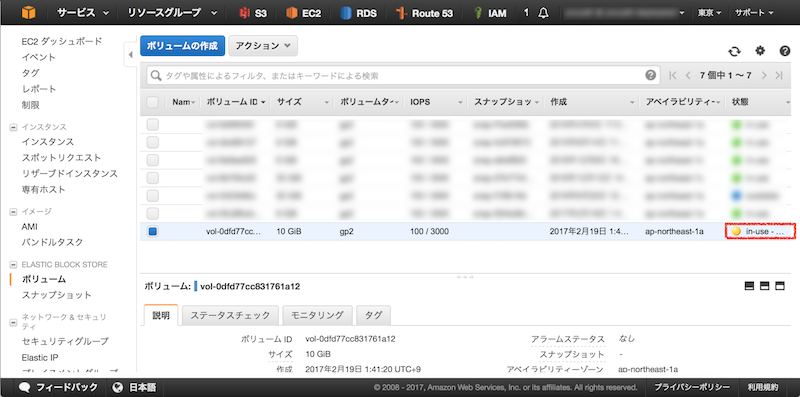Check the fifth volume row checkbox
The image size is (800, 397).
153,195
